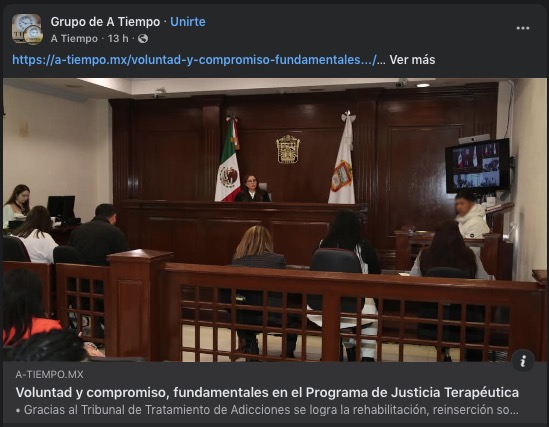Open the Voluntad y compromiso headline
This screenshot has height=427, width=549.
pos(267,392)
